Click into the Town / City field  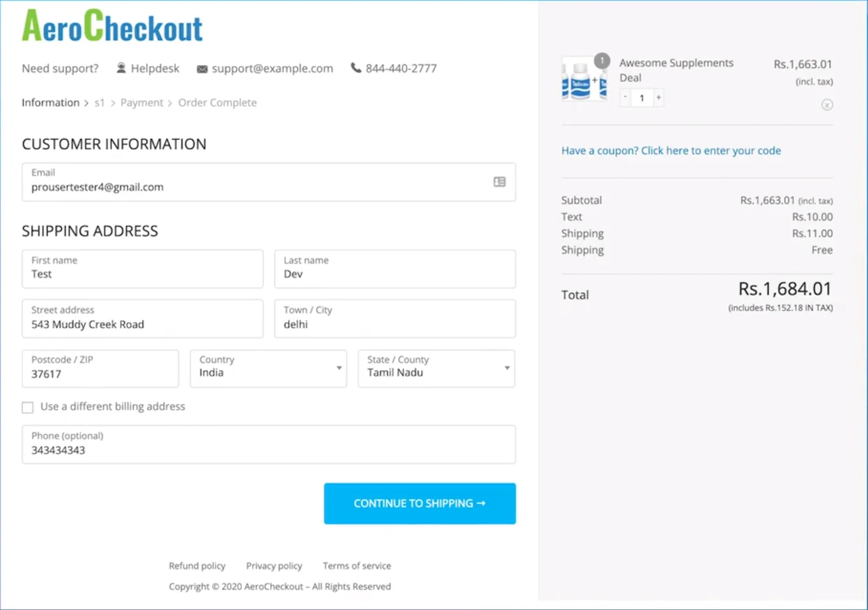[395, 318]
